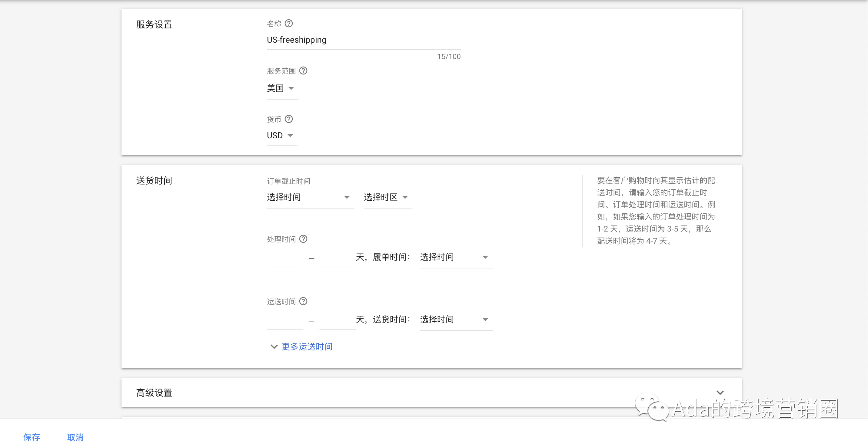
Task: Click the chevron icon before 更多运送时间
Action: pos(274,347)
